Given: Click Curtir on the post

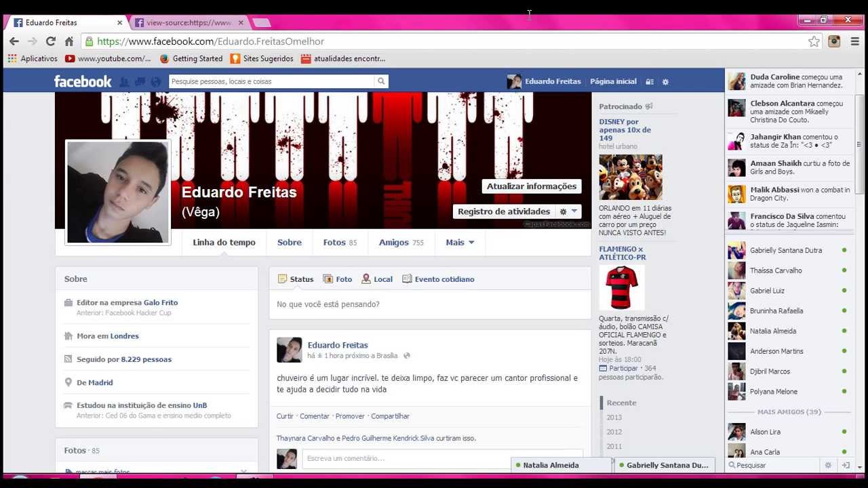Looking at the screenshot, I should (x=285, y=416).
